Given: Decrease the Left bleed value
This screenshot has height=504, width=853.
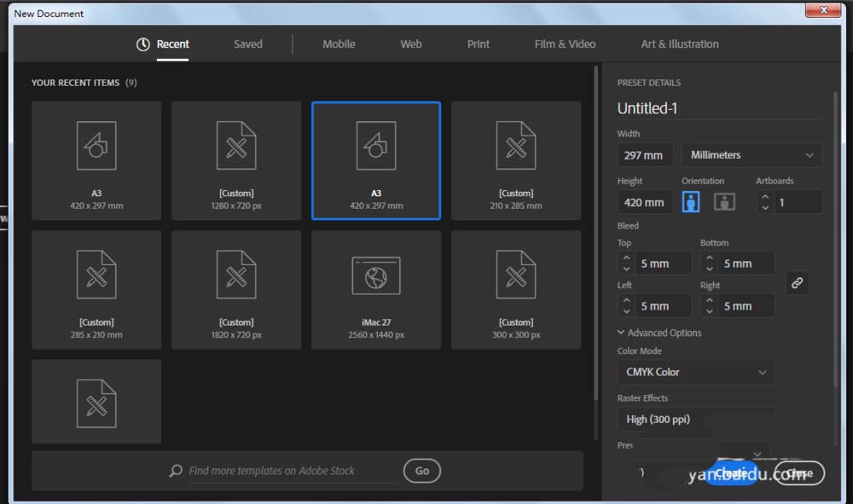Looking at the screenshot, I should coord(626,311).
